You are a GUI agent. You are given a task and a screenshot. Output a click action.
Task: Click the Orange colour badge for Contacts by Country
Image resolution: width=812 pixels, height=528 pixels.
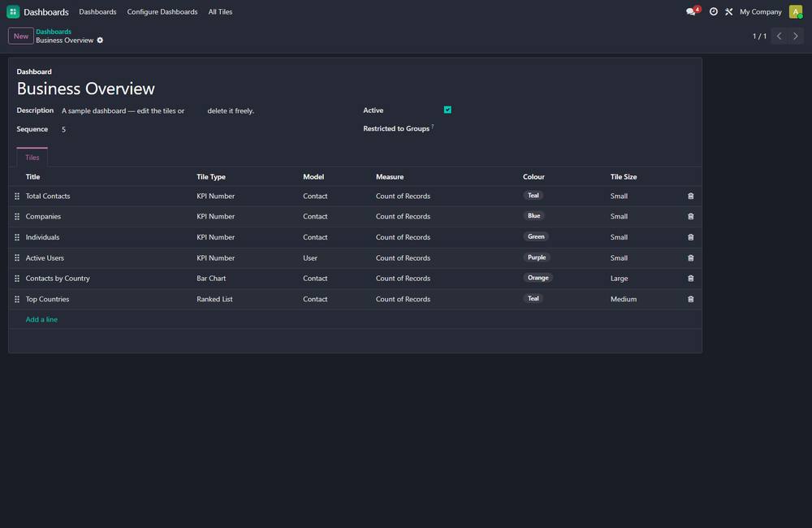click(x=538, y=278)
